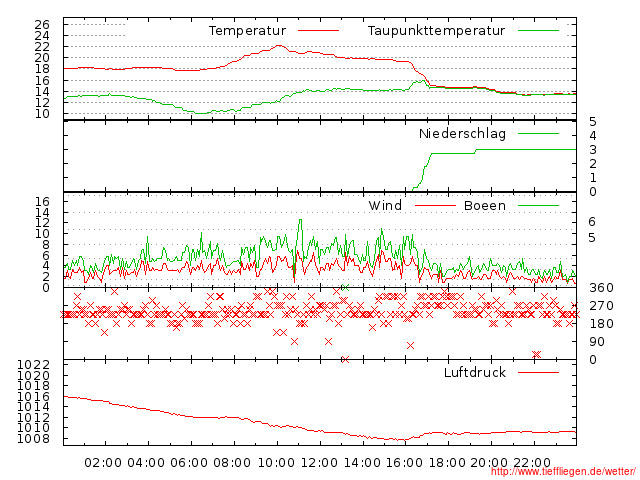
Task: Open the tieffliegen.de/wetter link
Action: coord(563,472)
